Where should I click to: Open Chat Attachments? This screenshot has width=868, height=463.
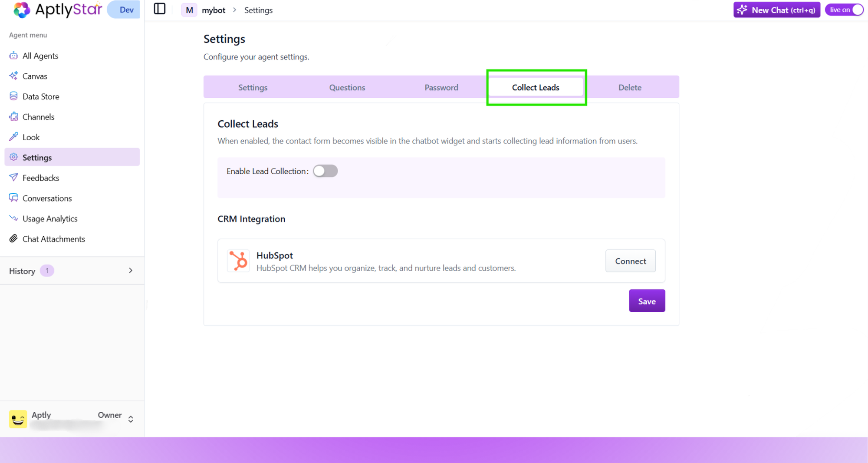click(53, 238)
